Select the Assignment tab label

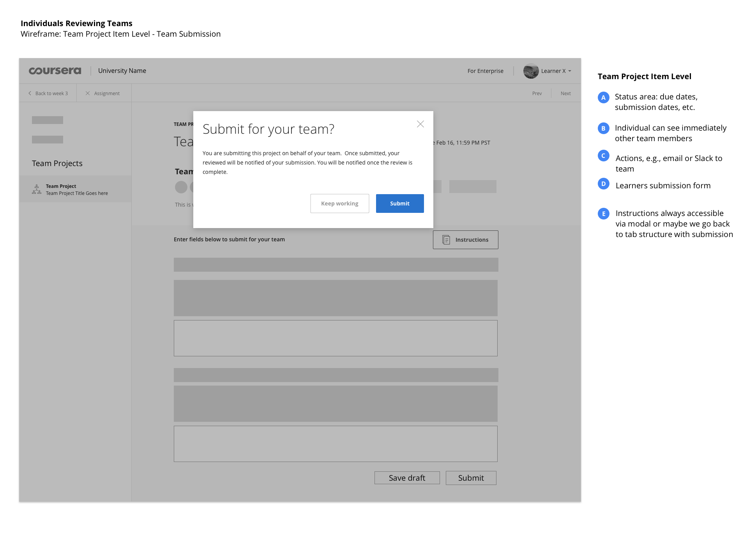click(x=107, y=94)
